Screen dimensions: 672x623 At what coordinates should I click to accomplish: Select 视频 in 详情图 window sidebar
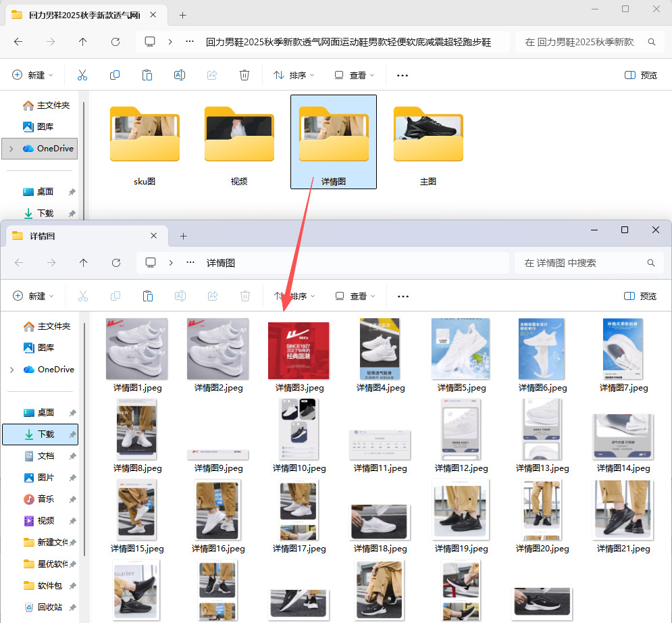click(39, 520)
